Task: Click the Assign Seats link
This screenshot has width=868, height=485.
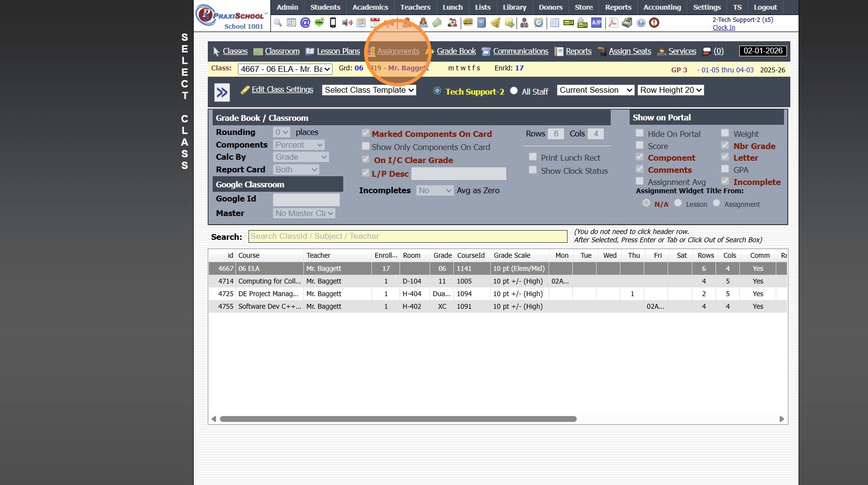Action: point(630,51)
